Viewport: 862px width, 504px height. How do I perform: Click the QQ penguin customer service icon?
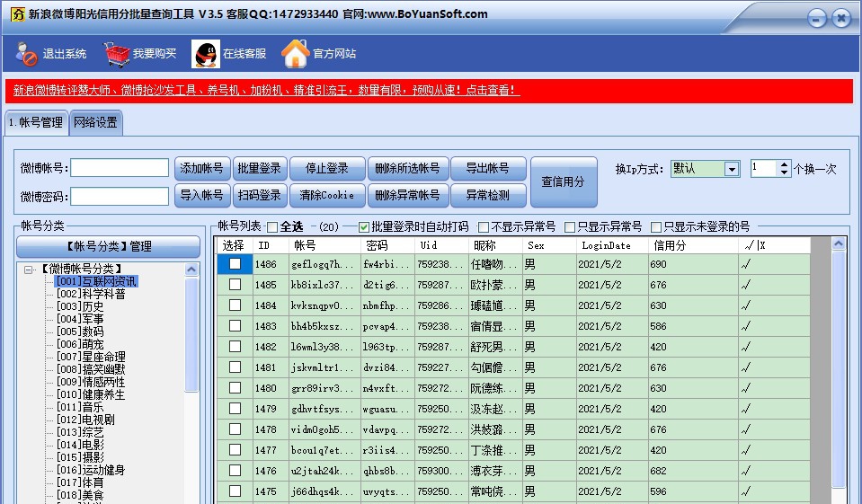(206, 54)
